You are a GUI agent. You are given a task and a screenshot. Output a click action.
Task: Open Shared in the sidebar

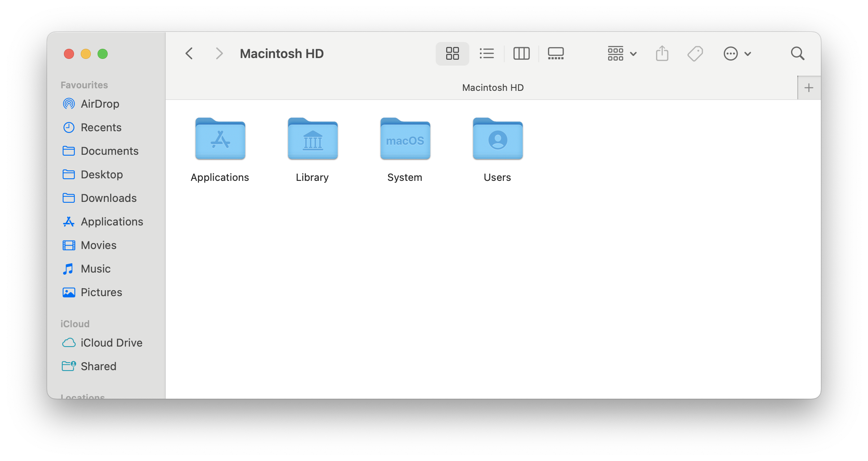pyautogui.click(x=106, y=366)
